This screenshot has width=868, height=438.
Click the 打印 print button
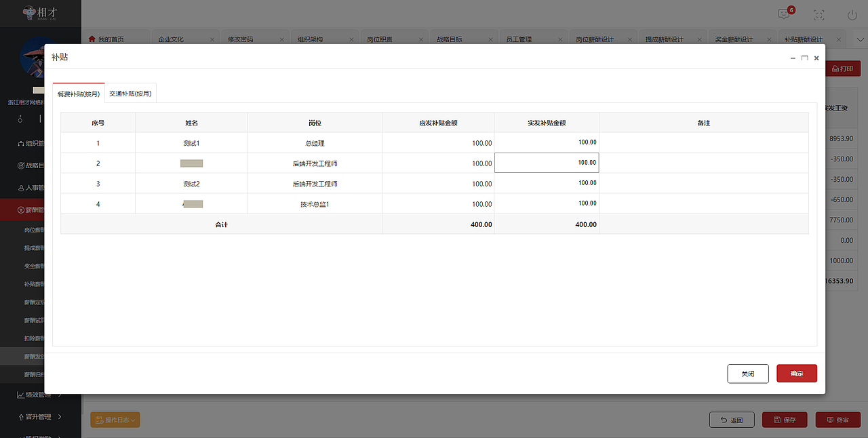843,68
